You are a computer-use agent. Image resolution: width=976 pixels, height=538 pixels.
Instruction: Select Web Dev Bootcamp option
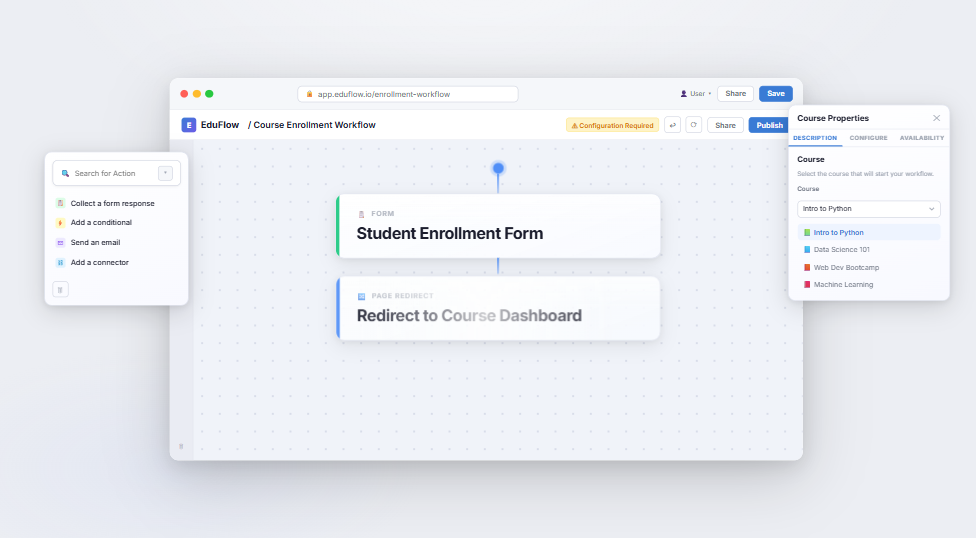tap(868, 267)
